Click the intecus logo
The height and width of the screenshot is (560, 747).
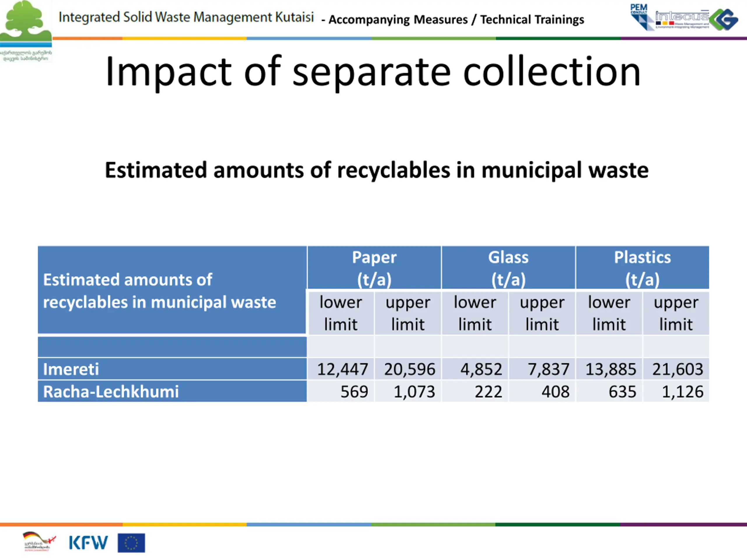[681, 19]
